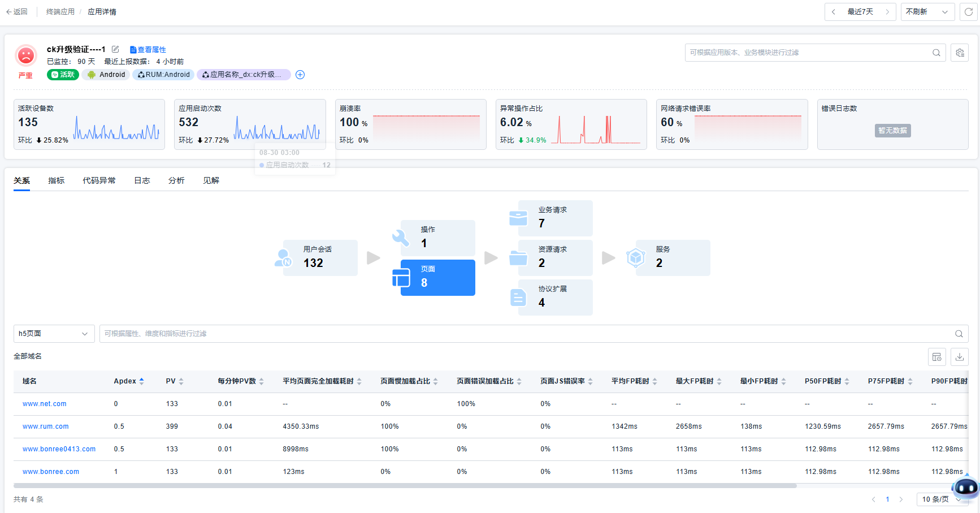This screenshot has width=980, height=513.
Task: Open table column settings icon
Action: 937,357
